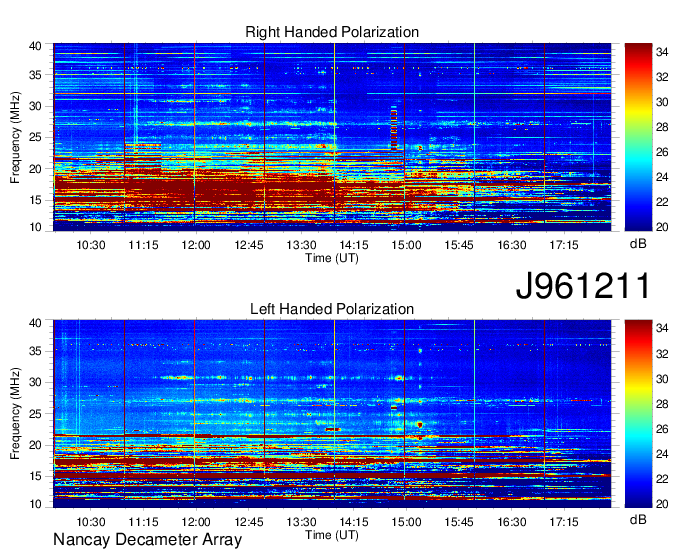Click "Frequency (MHz)" axis label of Left Handed plot
The image size is (680, 552).
15,414
